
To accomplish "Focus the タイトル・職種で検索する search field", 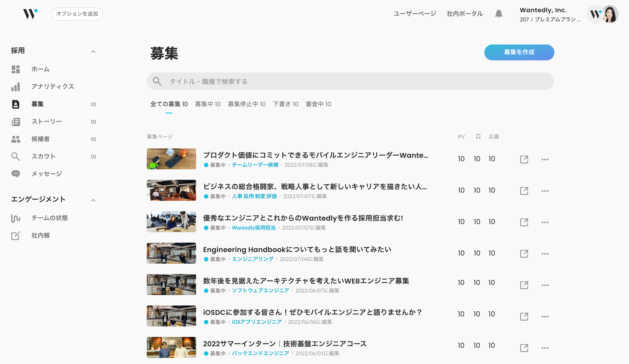I will tap(350, 81).
